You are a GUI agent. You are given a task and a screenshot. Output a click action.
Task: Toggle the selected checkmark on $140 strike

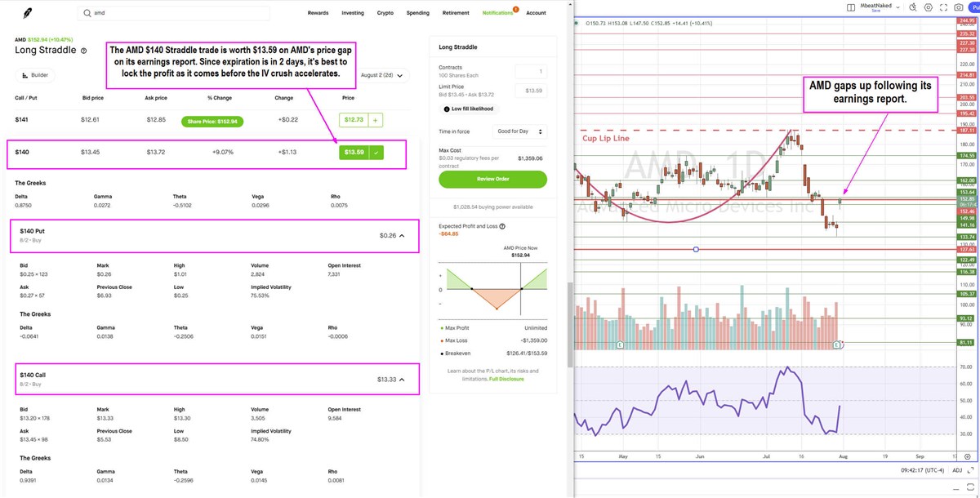point(376,152)
